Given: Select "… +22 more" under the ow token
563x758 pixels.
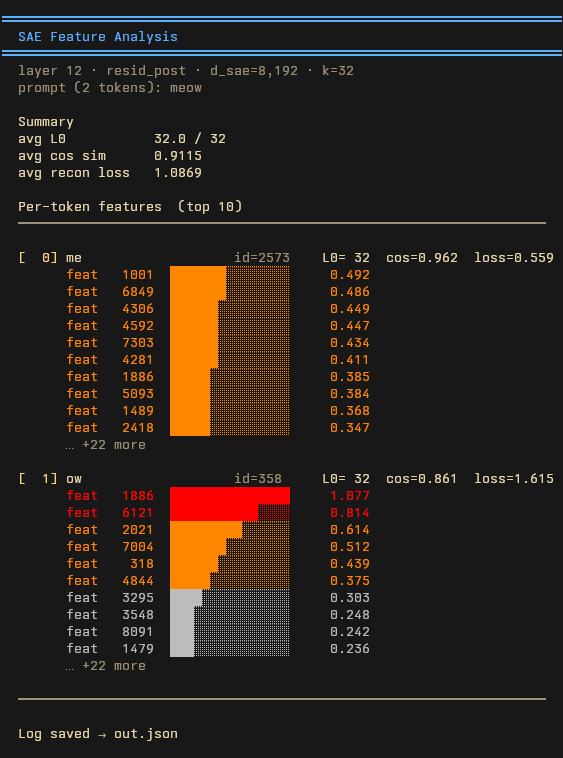Looking at the screenshot, I should (106, 666).
